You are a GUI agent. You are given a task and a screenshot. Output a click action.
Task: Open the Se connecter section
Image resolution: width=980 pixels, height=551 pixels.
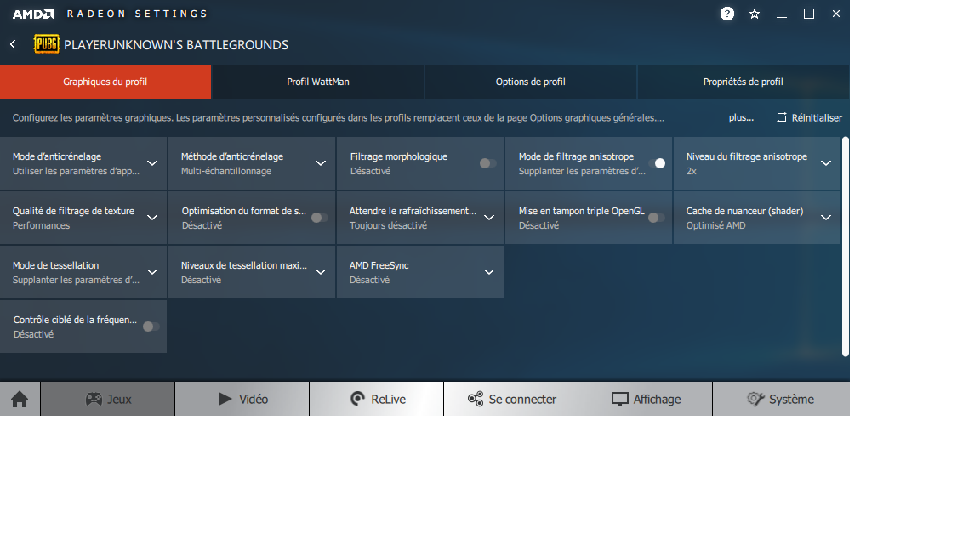click(511, 399)
